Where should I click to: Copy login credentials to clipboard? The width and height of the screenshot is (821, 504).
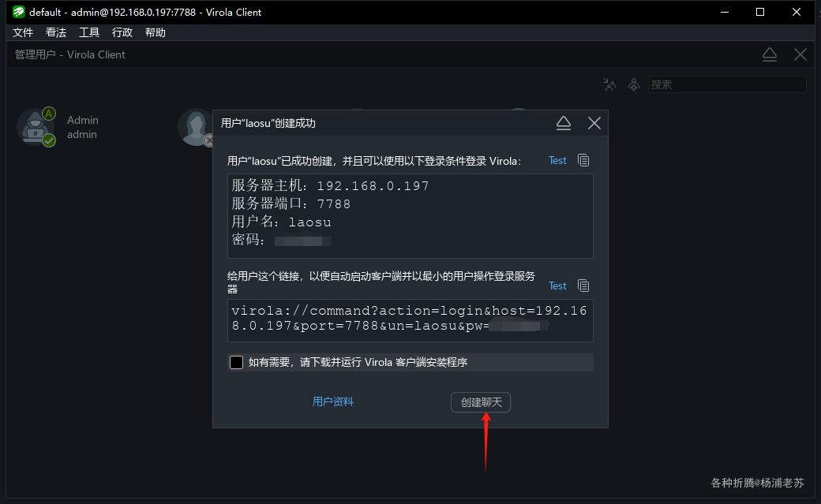pyautogui.click(x=583, y=160)
